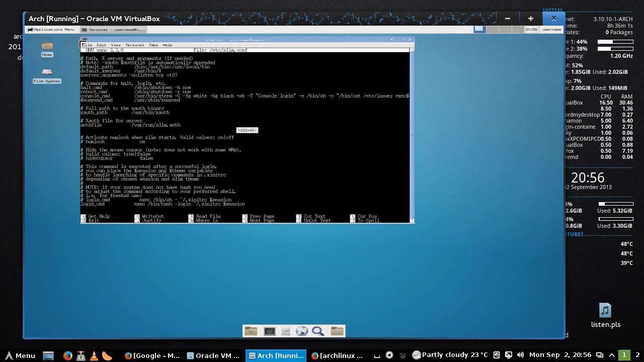
Task: Click the Prev Page nano shortcut
Action: tap(259, 217)
